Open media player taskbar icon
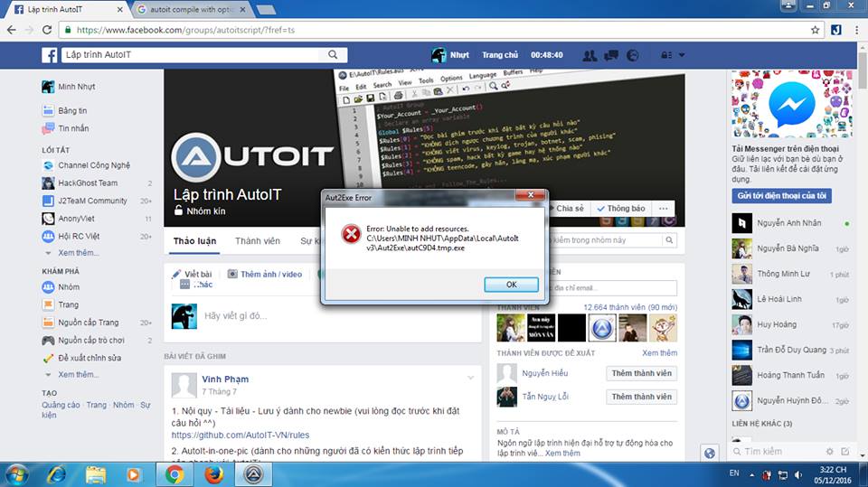Viewport: 868px width, 487px height. point(134,475)
